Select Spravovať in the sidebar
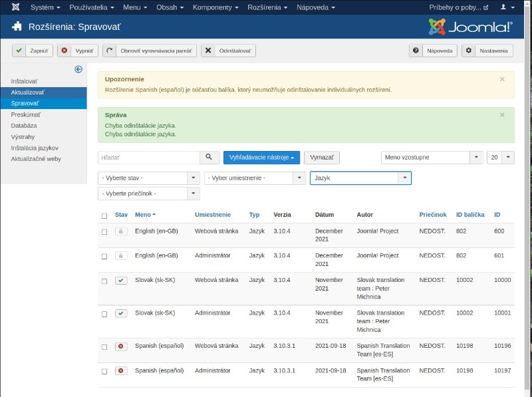532x397 pixels. pyautogui.click(x=43, y=104)
